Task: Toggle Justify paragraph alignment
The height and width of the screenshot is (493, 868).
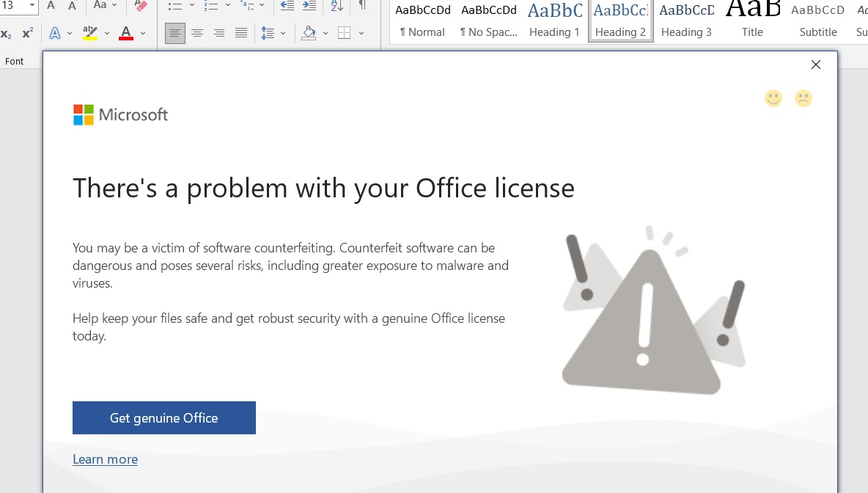Action: pyautogui.click(x=241, y=33)
